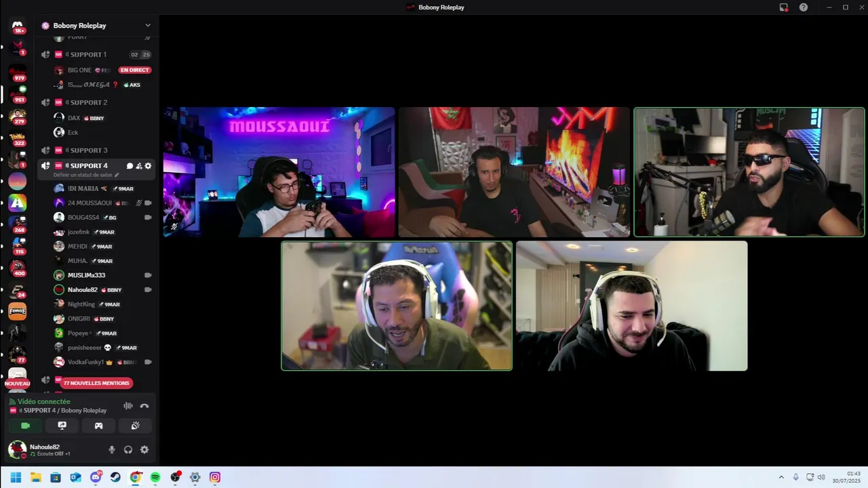The width and height of the screenshot is (868, 488).
Task: Open Steam from the taskbar
Action: [115, 477]
